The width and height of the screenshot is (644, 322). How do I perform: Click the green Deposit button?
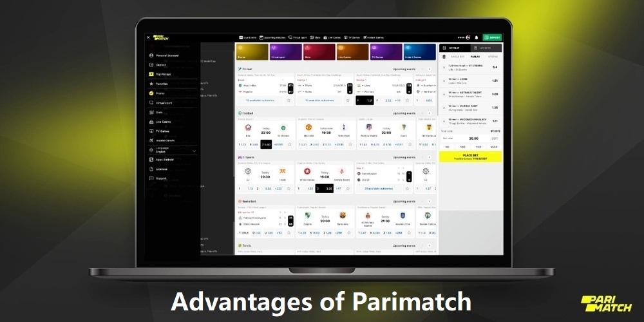pyautogui.click(x=492, y=37)
